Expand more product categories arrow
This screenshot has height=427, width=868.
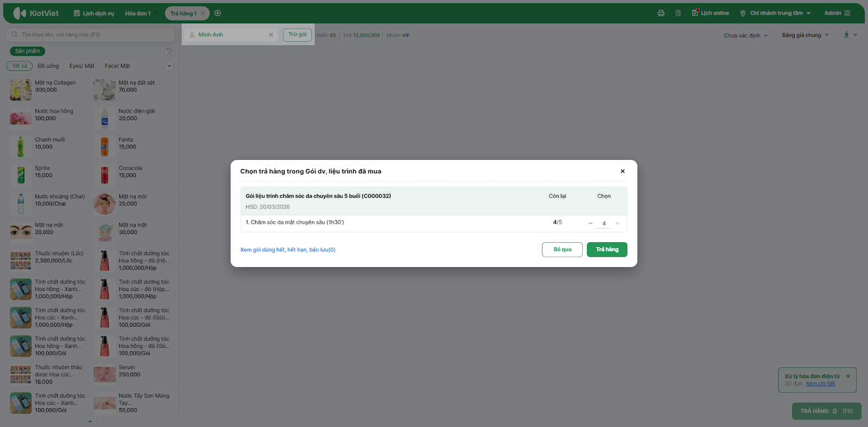(x=169, y=66)
